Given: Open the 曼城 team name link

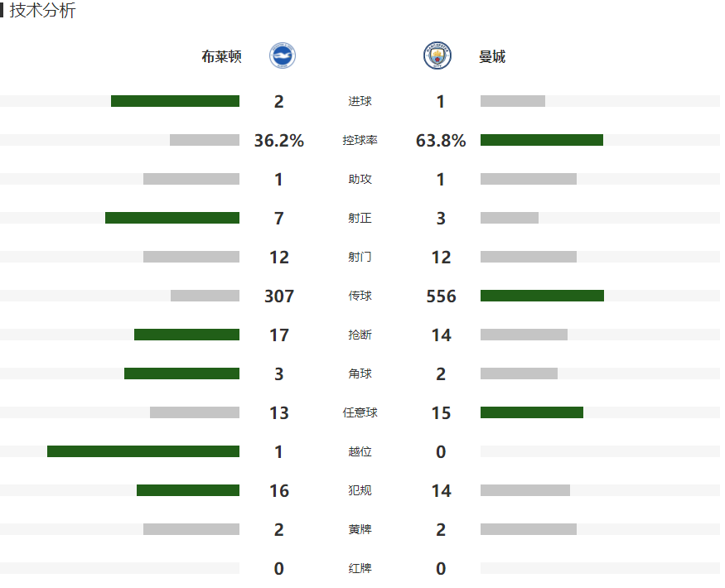Looking at the screenshot, I should point(492,56).
